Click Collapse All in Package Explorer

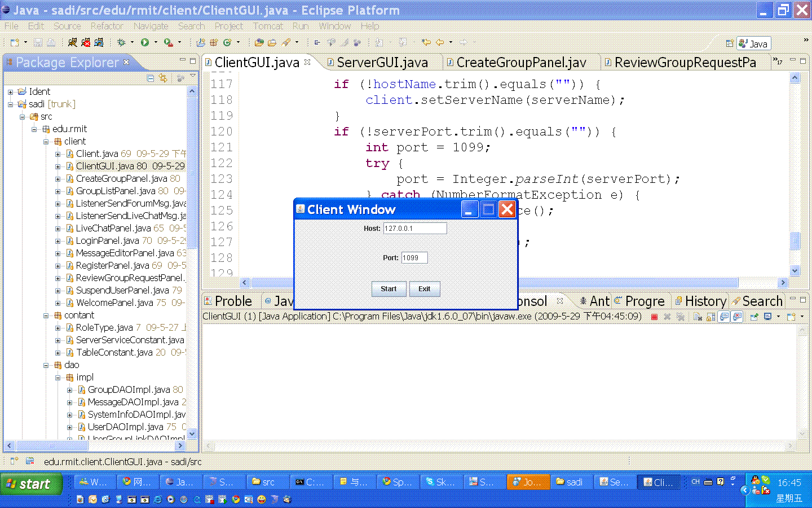pos(151,78)
